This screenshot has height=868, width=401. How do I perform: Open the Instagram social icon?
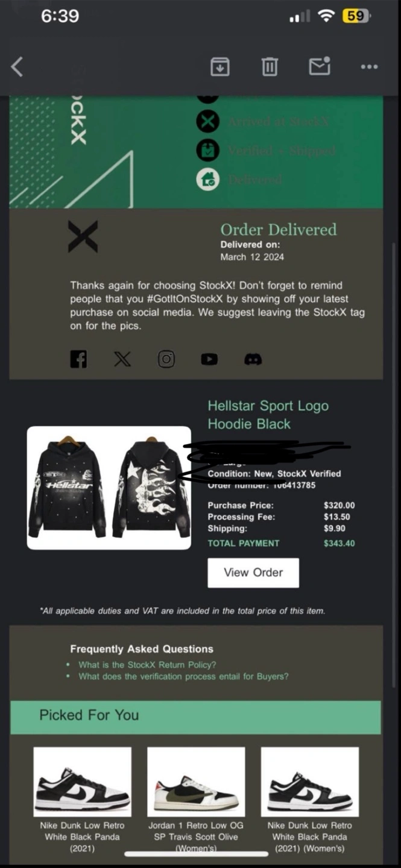click(166, 359)
